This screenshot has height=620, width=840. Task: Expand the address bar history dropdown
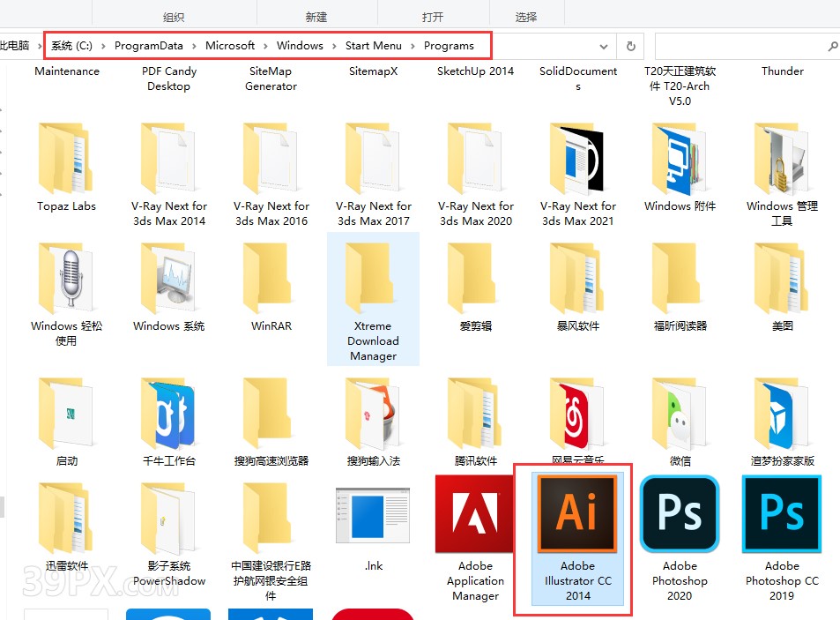pyautogui.click(x=603, y=45)
